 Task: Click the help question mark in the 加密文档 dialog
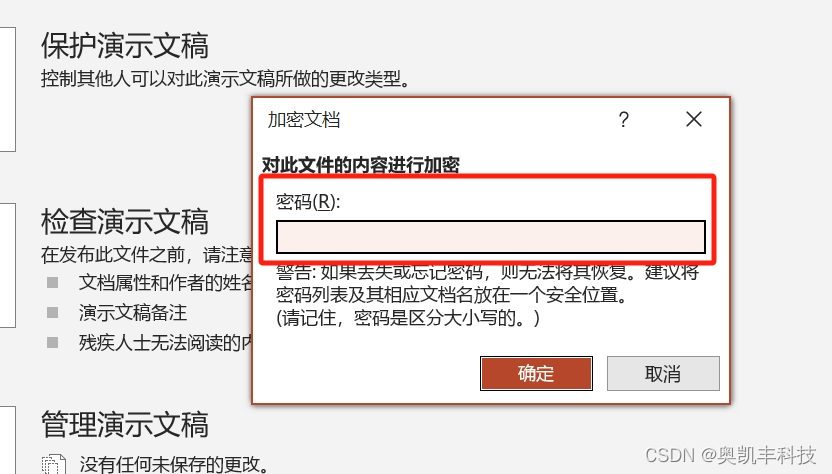coord(624,119)
